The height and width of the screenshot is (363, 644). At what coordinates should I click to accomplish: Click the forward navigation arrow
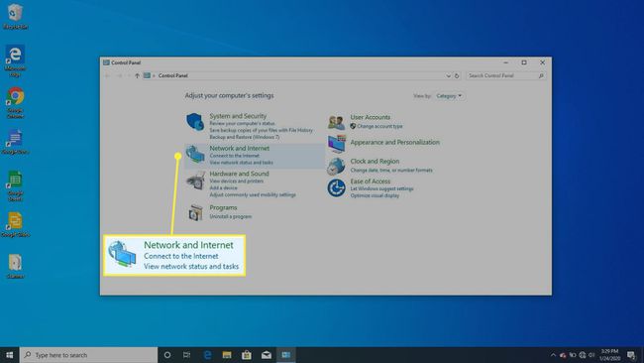pos(119,75)
